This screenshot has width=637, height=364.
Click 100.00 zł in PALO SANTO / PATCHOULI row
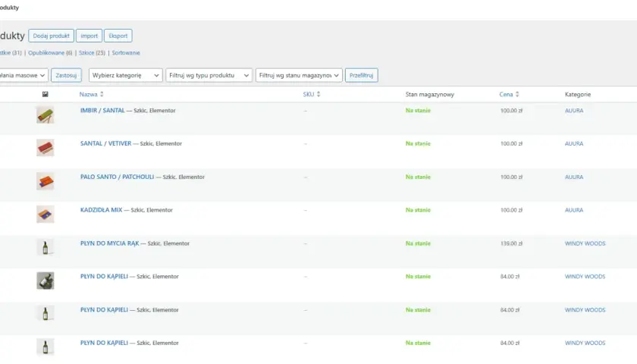[x=511, y=177]
